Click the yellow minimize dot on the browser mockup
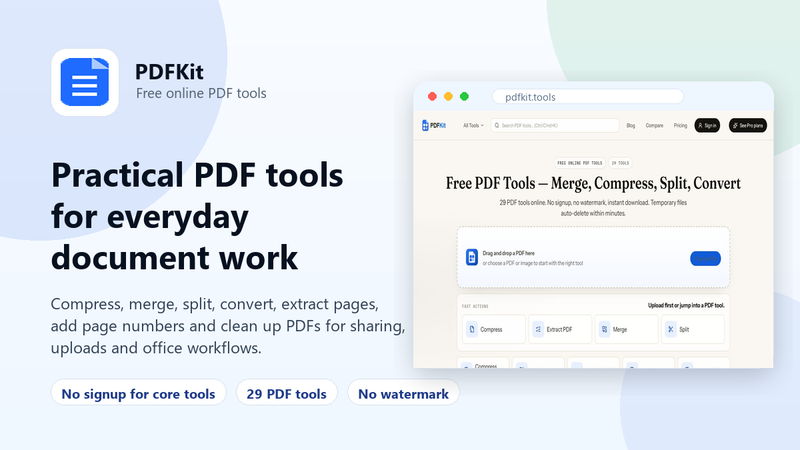The height and width of the screenshot is (450, 800). click(x=448, y=96)
